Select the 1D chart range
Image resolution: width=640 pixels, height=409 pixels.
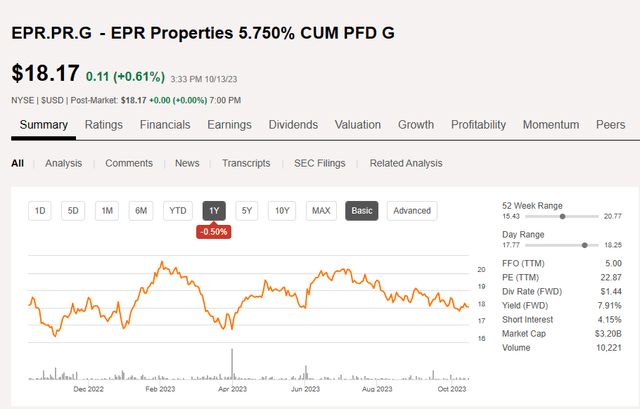point(41,210)
